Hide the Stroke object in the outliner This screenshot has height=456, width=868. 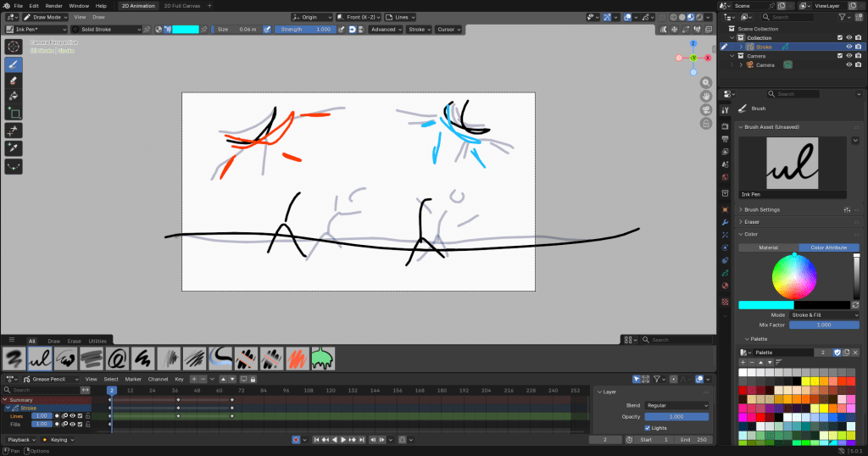(849, 47)
